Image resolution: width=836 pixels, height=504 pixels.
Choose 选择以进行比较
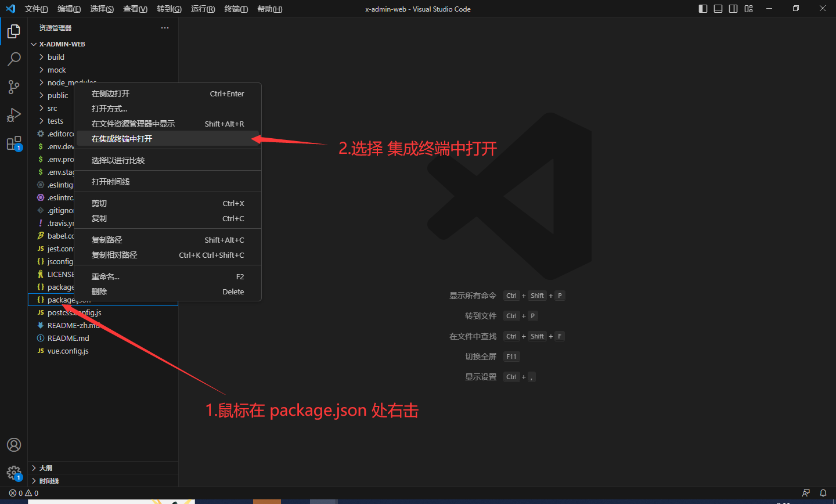pos(168,160)
